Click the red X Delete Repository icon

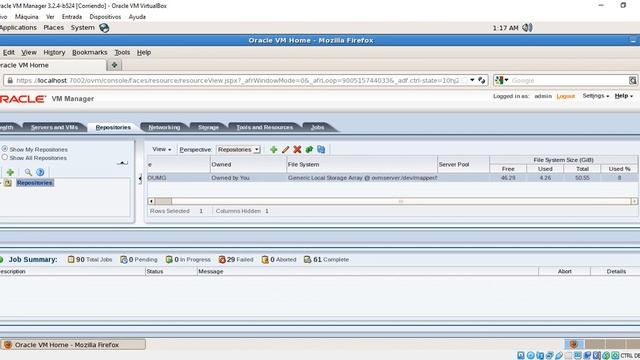point(297,150)
